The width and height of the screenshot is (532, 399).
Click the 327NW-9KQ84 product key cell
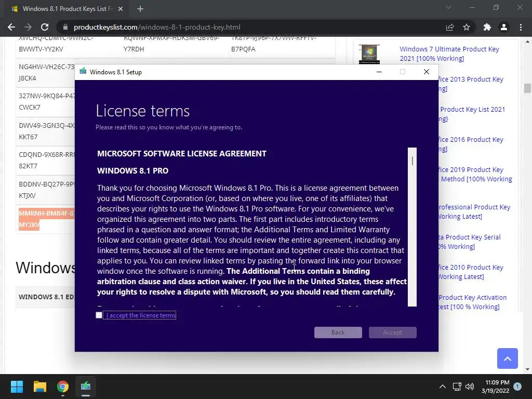tap(47, 101)
